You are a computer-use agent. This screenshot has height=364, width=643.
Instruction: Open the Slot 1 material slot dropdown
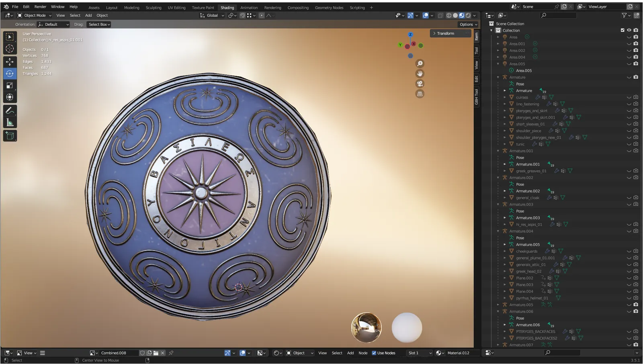(x=420, y=353)
